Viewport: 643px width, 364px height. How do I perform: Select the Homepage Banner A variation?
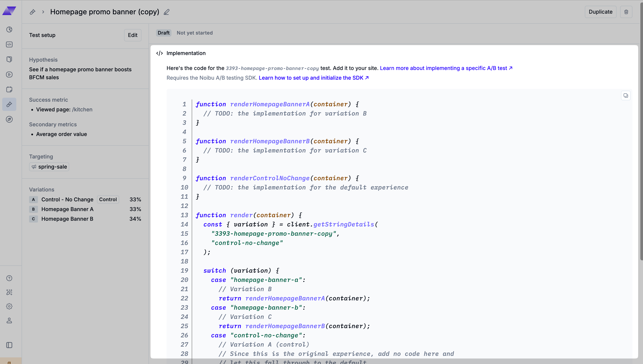click(85, 209)
